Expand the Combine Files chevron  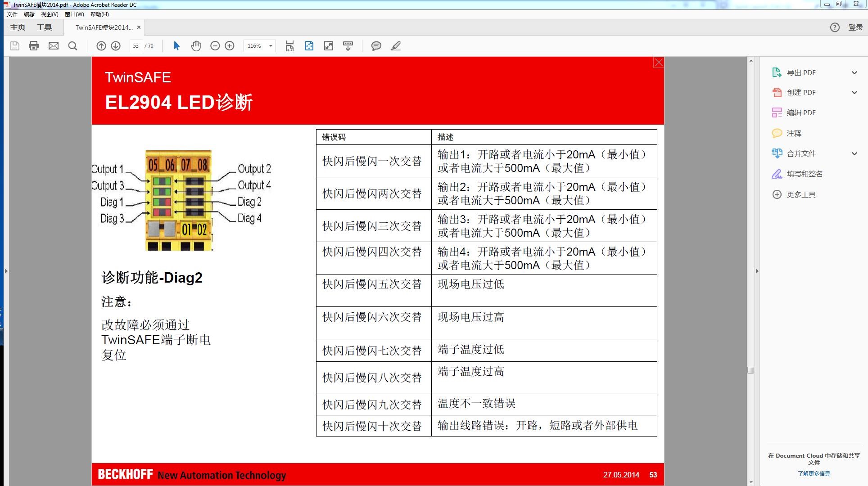pyautogui.click(x=854, y=153)
